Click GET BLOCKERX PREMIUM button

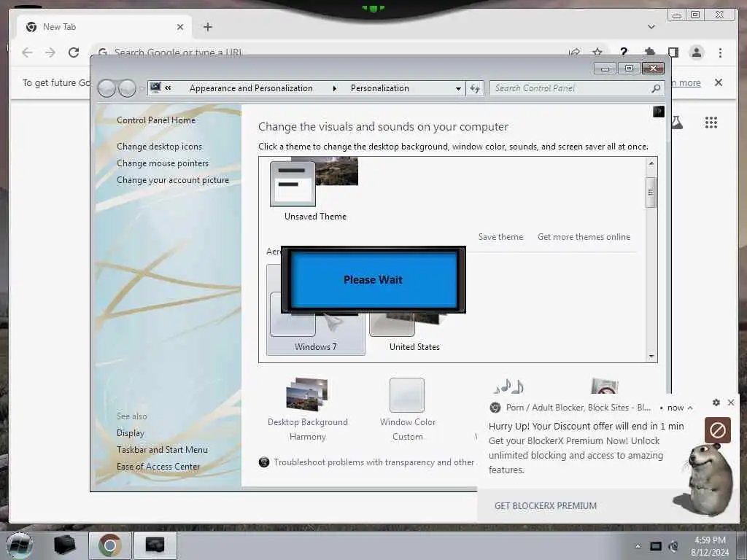click(545, 506)
